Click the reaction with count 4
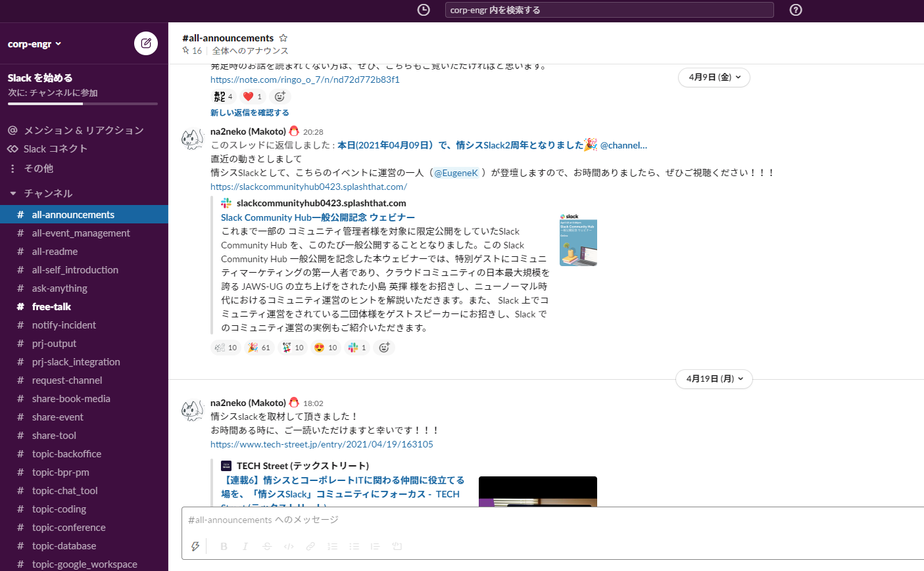 (x=224, y=97)
